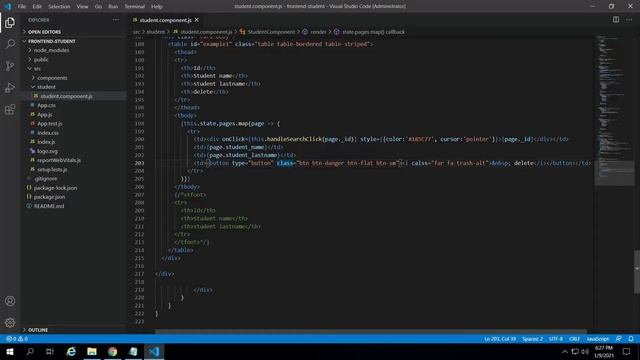The image size is (640, 360).
Task: Click the errors and warnings status indicator
Action: pos(17,339)
